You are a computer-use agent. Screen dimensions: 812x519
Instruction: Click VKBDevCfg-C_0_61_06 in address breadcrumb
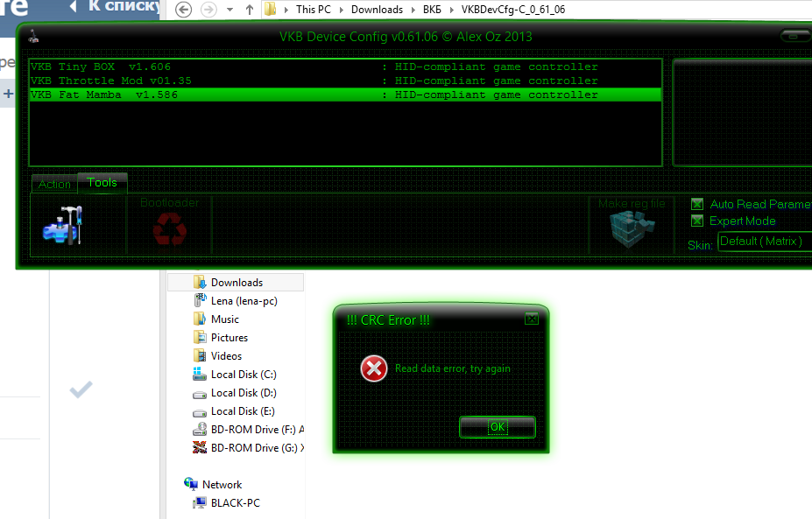click(513, 10)
